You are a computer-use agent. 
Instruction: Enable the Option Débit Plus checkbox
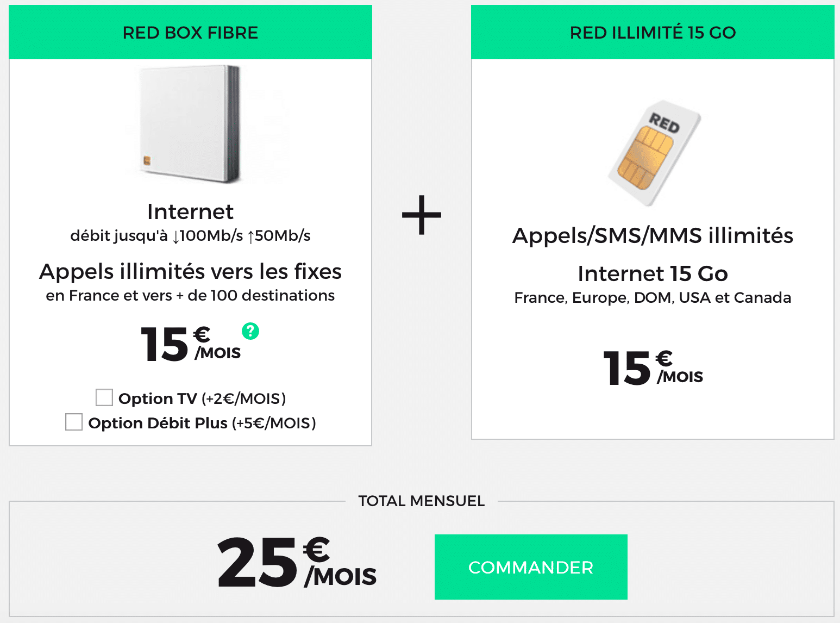coord(74,422)
